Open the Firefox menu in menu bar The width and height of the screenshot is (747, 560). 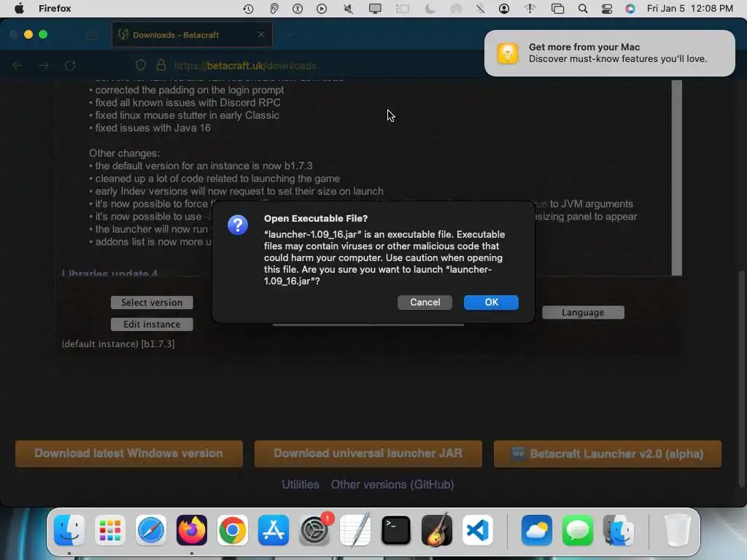pos(55,9)
